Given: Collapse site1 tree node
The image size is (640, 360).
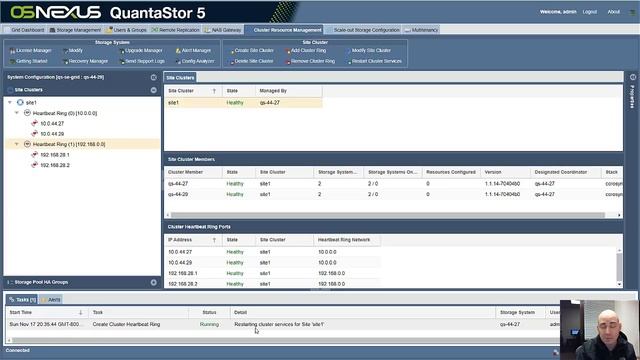Looking at the screenshot, I should [x=10, y=102].
